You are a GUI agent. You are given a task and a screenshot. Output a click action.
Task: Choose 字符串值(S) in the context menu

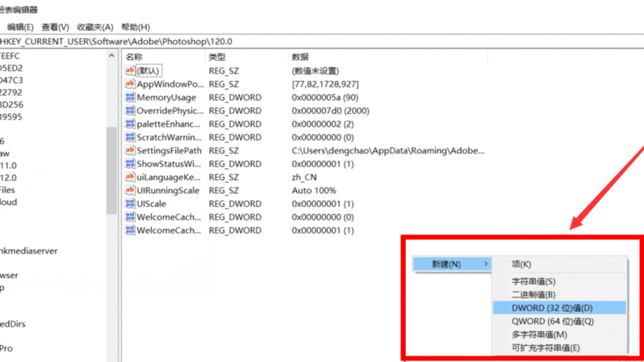coord(533,281)
